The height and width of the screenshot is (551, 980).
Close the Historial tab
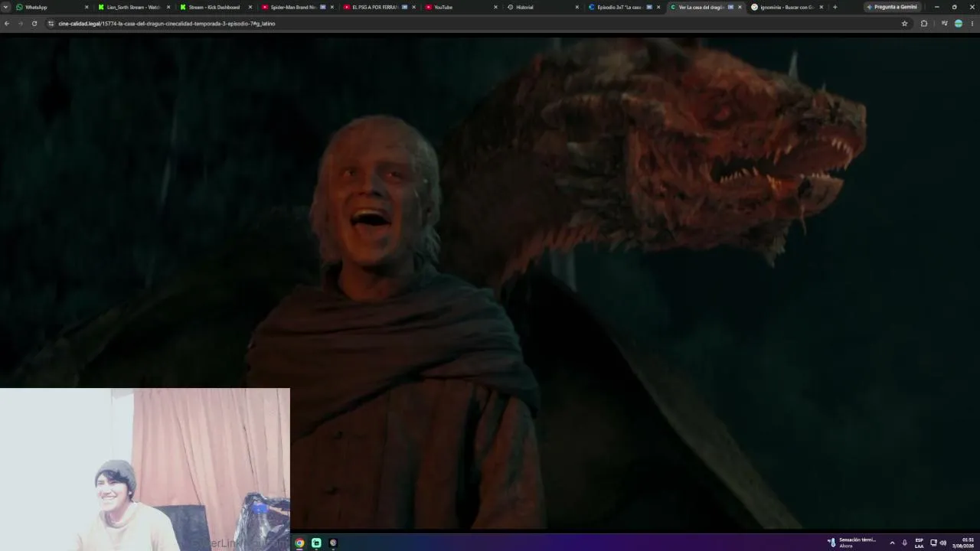coord(577,7)
